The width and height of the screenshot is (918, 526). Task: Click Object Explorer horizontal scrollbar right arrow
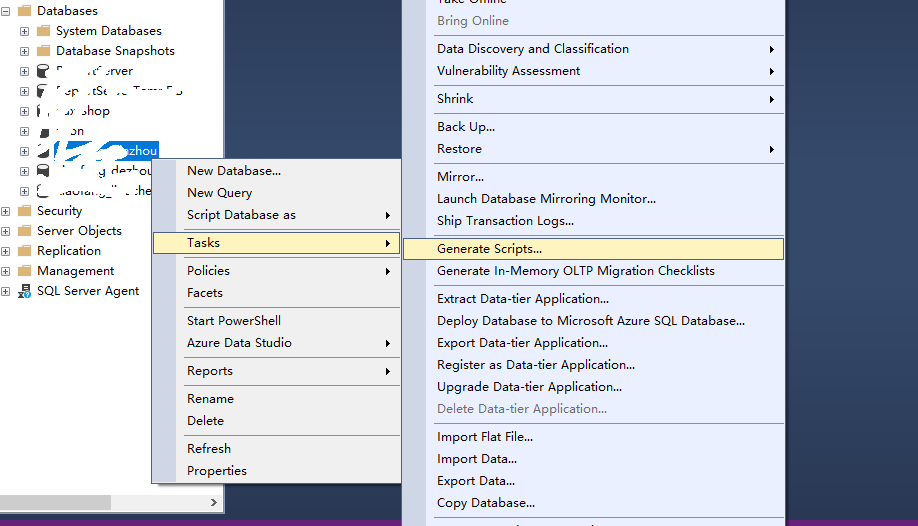point(214,503)
